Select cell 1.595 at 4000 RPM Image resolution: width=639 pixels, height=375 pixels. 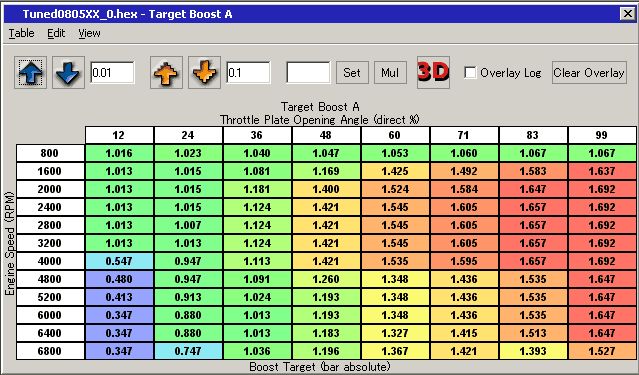click(x=464, y=261)
